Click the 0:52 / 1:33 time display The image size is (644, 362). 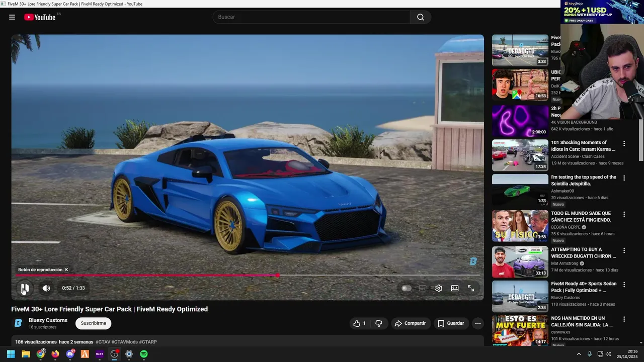73,288
